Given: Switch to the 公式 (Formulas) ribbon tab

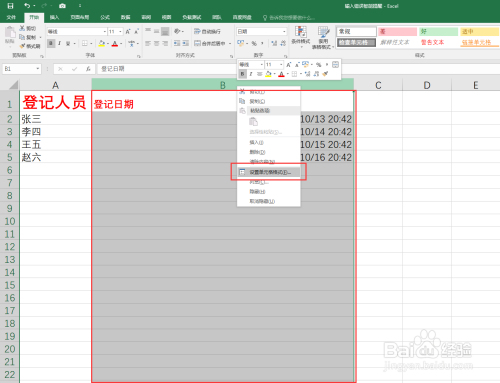Looking at the screenshot, I should tap(105, 17).
